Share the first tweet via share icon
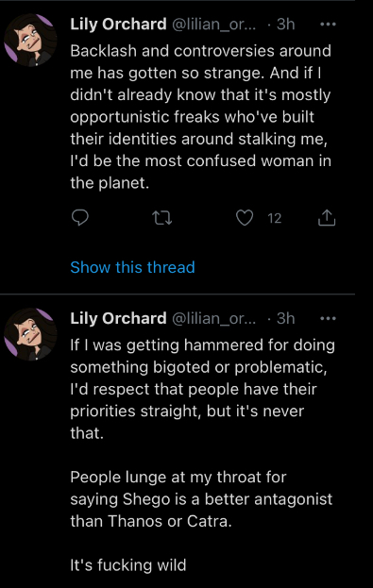 point(327,217)
